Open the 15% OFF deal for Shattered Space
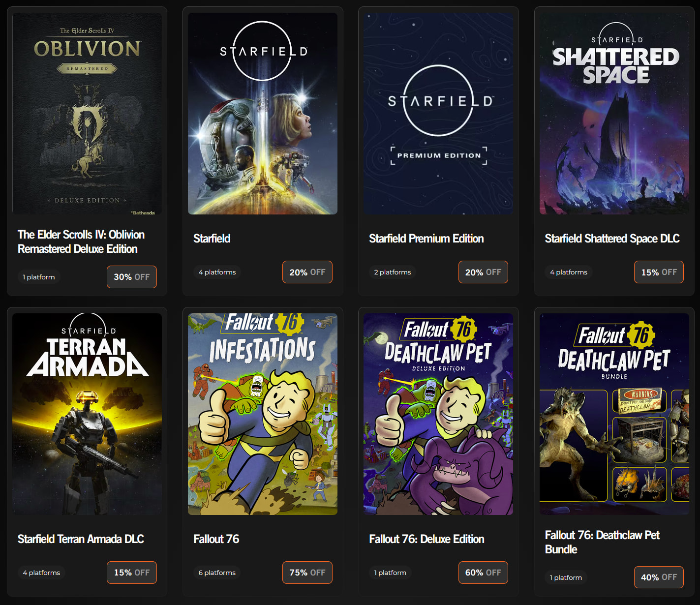700x605 pixels. [x=659, y=272]
